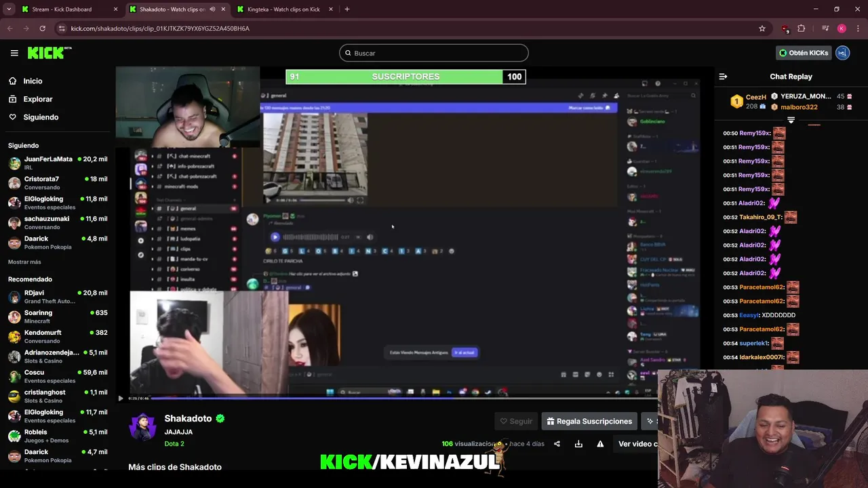Viewport: 868px width, 488px height.
Task: Go forward with the browser forward arrow
Action: pyautogui.click(x=26, y=28)
